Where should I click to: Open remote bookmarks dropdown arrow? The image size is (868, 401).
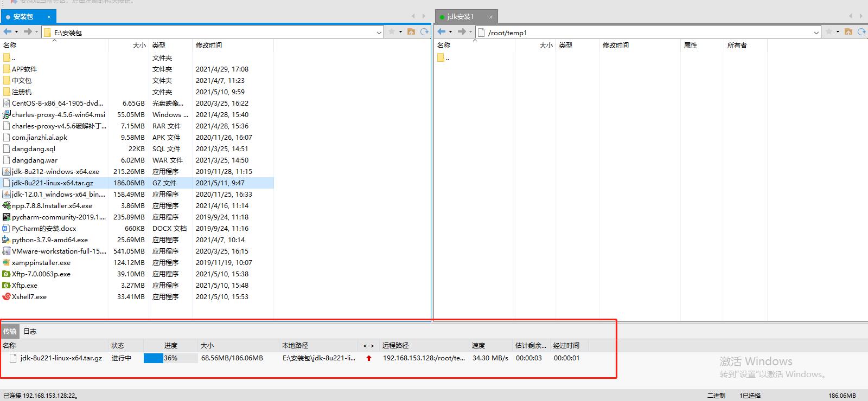(838, 32)
